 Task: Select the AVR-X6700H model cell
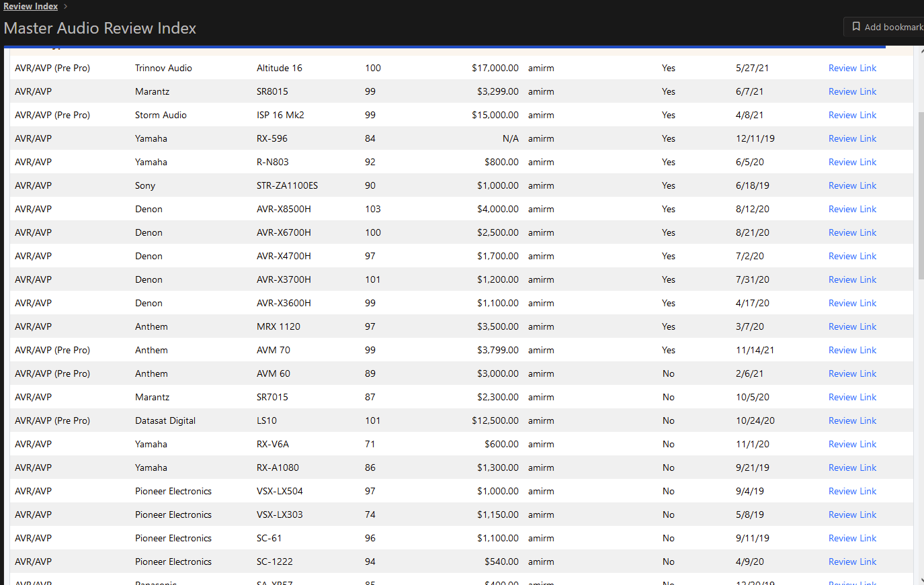click(284, 232)
